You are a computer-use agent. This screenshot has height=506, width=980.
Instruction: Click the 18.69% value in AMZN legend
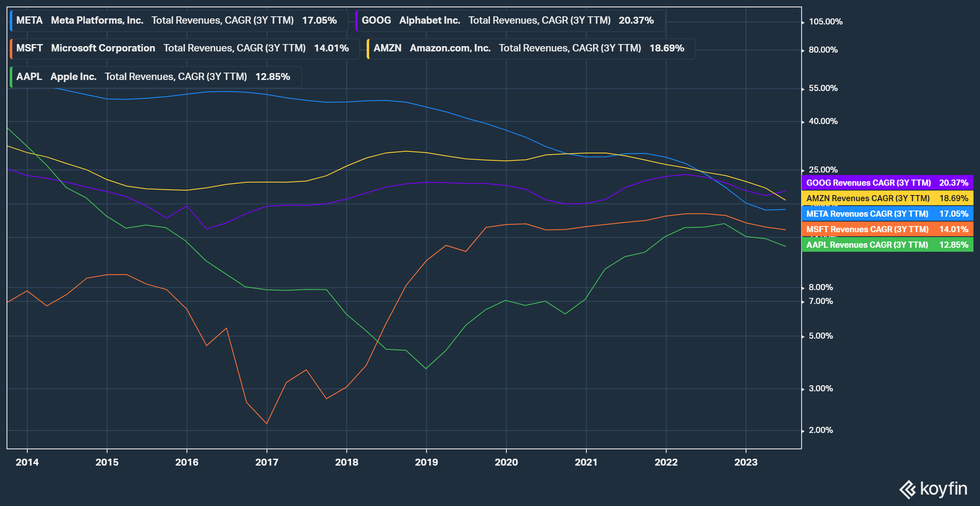tap(667, 48)
